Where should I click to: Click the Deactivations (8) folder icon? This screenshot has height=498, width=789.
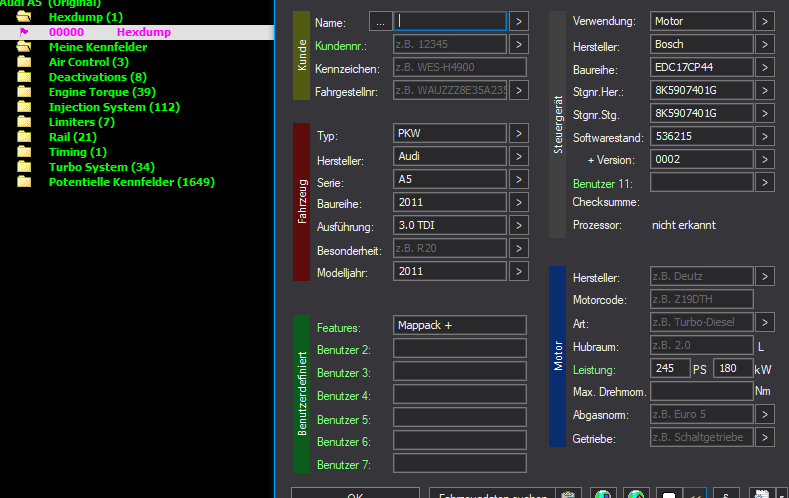click(x=24, y=77)
